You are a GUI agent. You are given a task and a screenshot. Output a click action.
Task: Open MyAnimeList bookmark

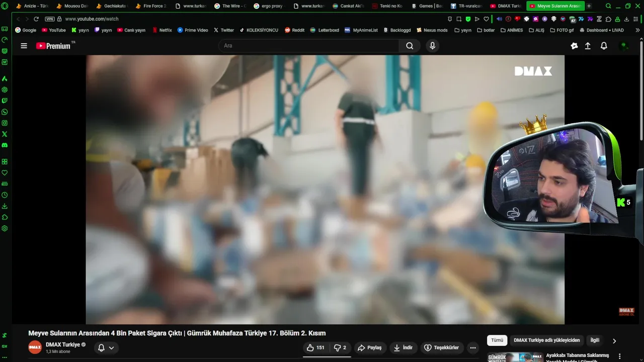coord(361,30)
